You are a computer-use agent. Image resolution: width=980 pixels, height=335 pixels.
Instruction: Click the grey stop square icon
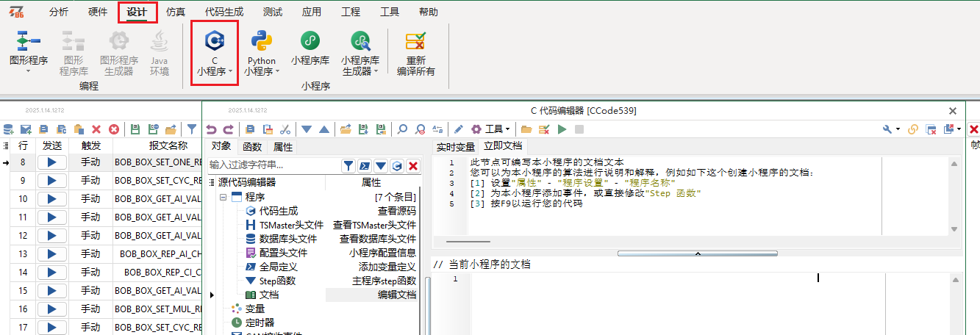(579, 129)
